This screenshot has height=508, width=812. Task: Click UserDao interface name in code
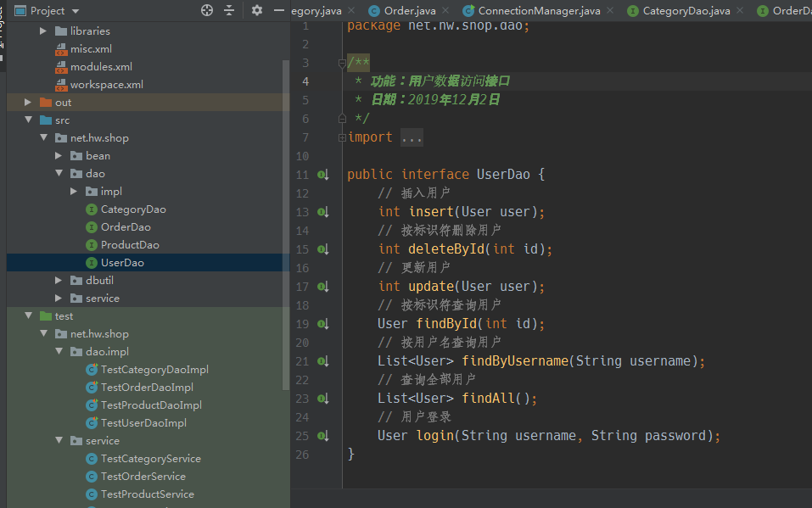(x=503, y=175)
